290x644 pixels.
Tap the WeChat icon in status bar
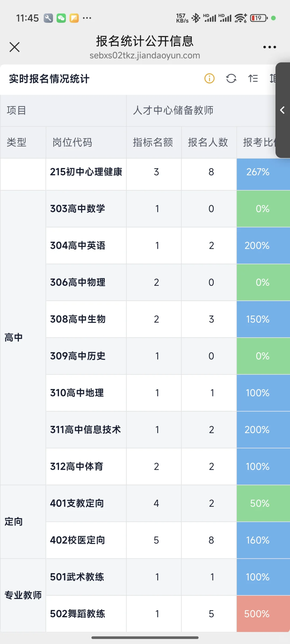click(61, 18)
